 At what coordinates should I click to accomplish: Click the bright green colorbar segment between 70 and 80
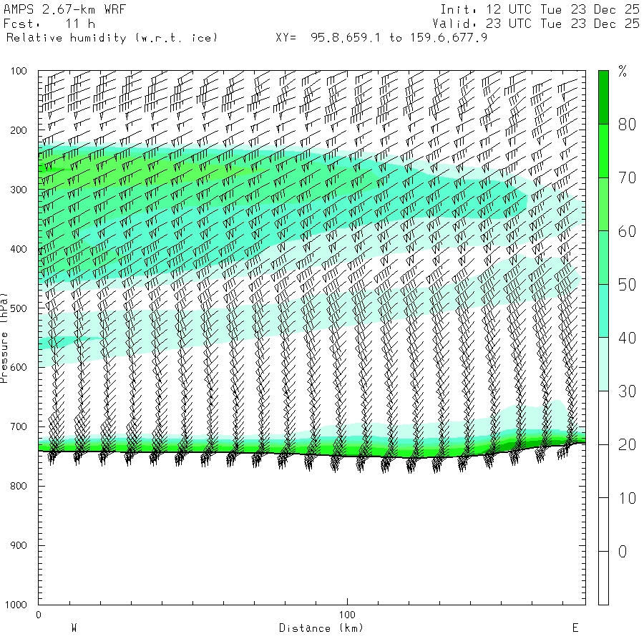coord(603,151)
